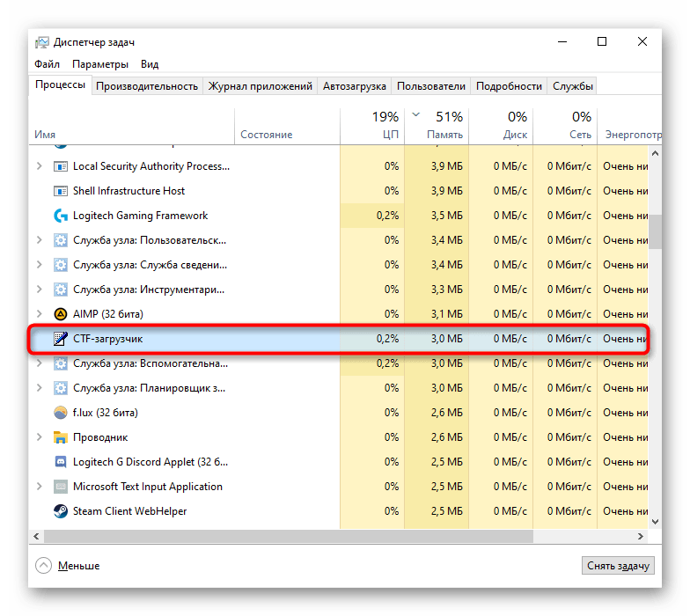Click the Снять задачу button
Screen dimensions: 690x616
point(618,566)
